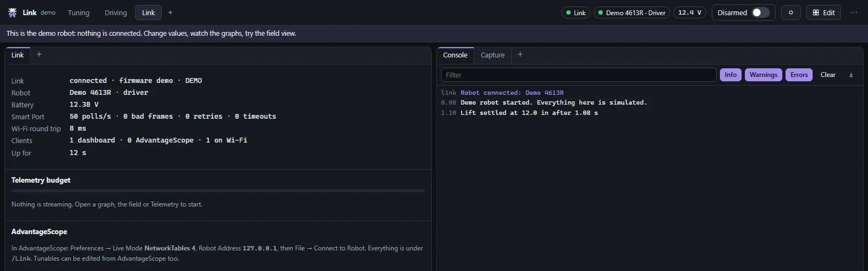Image resolution: width=868 pixels, height=271 pixels.
Task: Click the 'Lift settled at 12.0' log line
Action: click(529, 113)
